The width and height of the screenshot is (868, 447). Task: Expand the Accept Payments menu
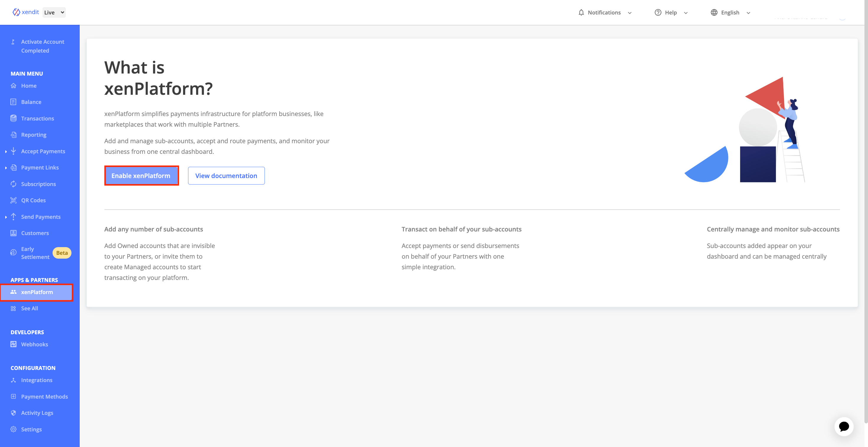pyautogui.click(x=43, y=151)
